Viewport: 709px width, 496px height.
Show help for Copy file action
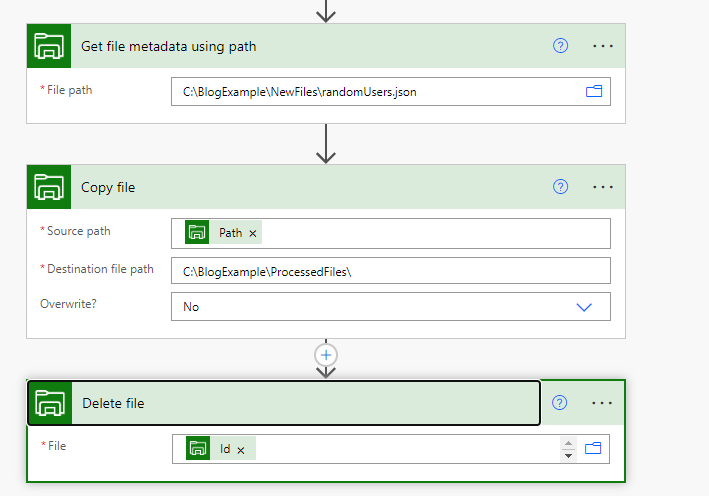pyautogui.click(x=560, y=187)
